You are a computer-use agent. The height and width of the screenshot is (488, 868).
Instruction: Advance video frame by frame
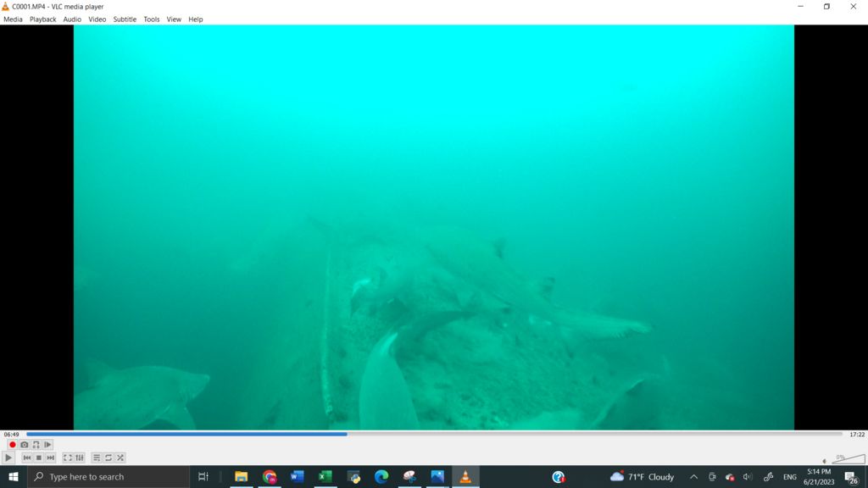[47, 445]
